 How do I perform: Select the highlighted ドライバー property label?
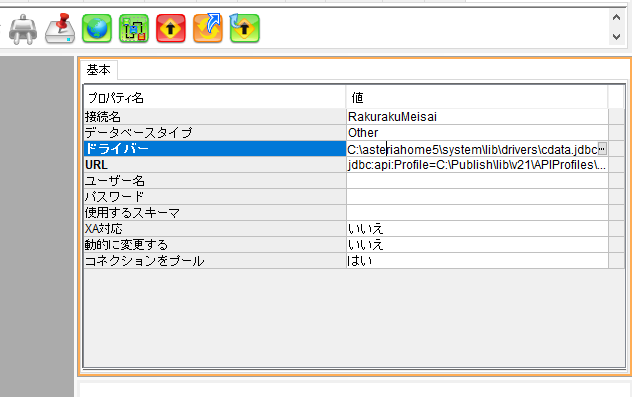pyautogui.click(x=215, y=149)
